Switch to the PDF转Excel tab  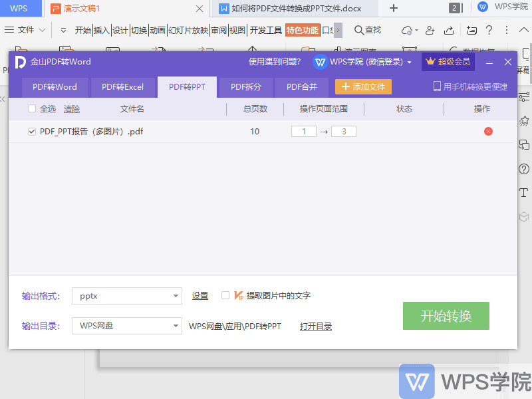click(x=122, y=87)
